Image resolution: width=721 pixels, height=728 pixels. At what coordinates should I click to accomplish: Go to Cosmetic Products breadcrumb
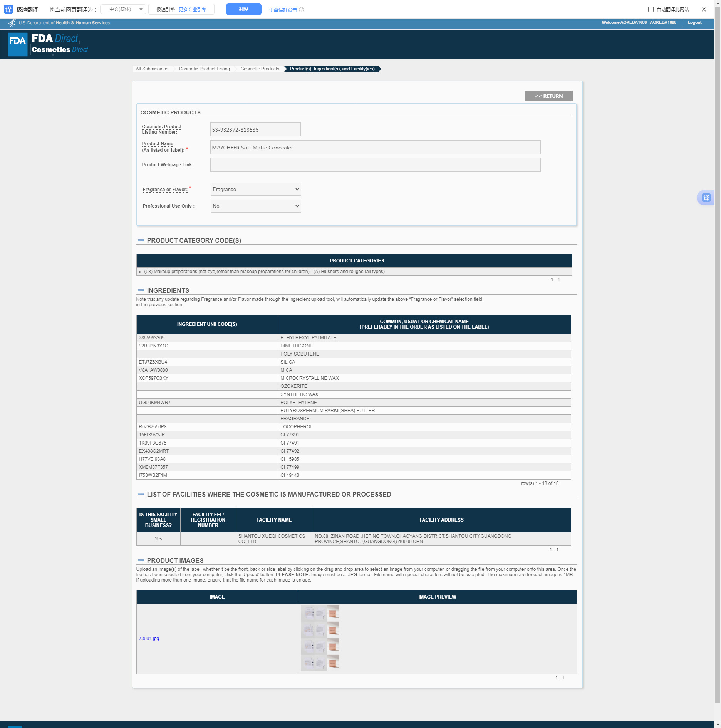pyautogui.click(x=260, y=69)
